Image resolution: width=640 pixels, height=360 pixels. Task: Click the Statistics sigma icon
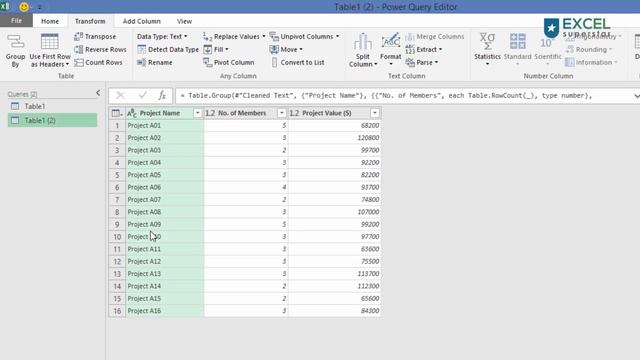coord(487,42)
